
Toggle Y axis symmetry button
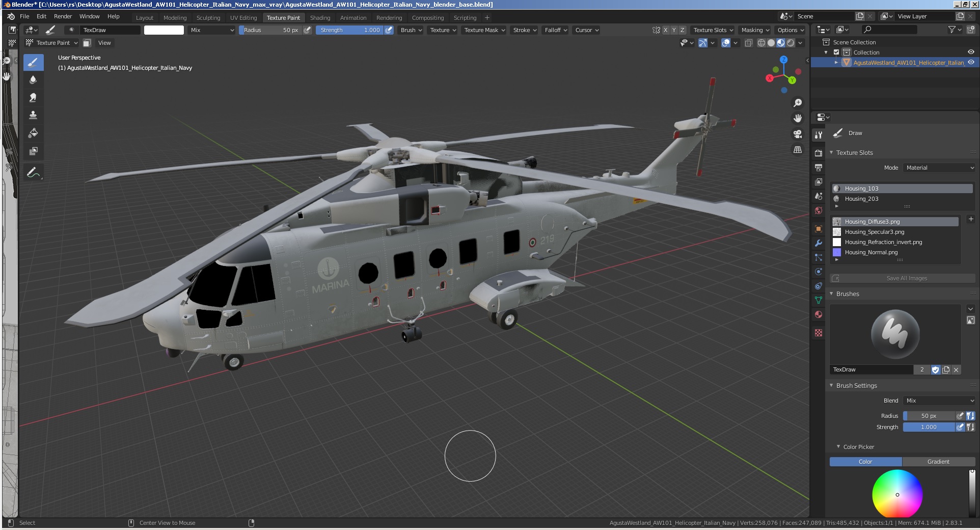click(x=674, y=30)
